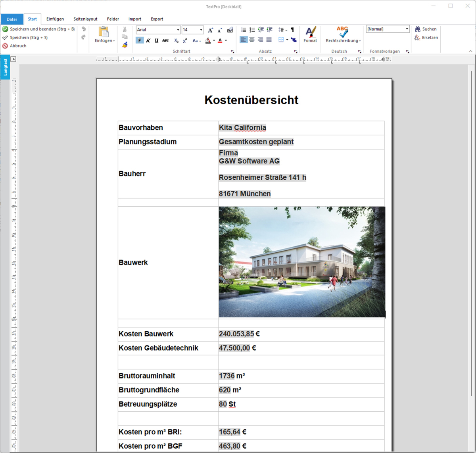Expand the [Normal] style dropdown

407,29
